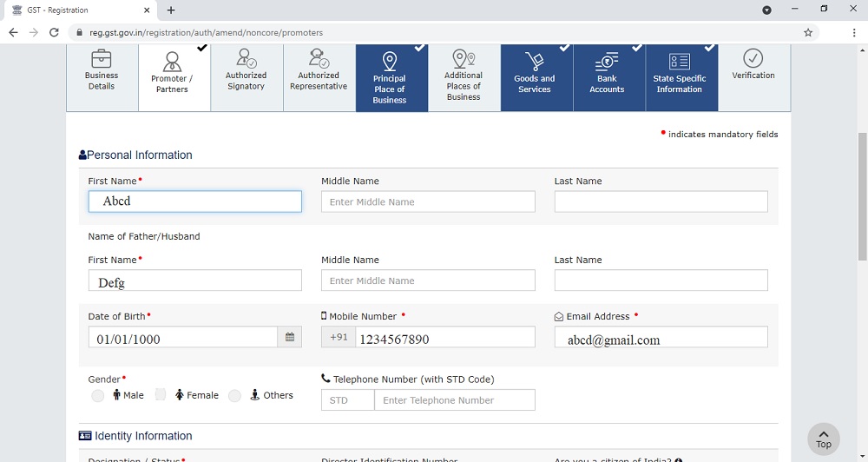The height and width of the screenshot is (462, 868).
Task: Click the Email Address field
Action: tap(661, 337)
